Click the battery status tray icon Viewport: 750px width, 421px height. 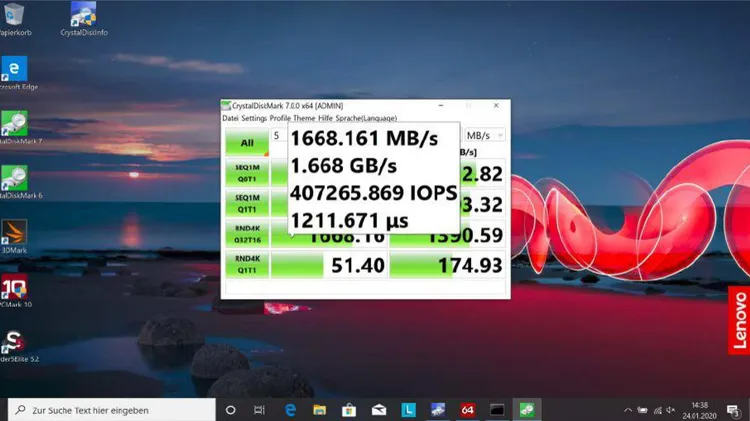click(642, 410)
